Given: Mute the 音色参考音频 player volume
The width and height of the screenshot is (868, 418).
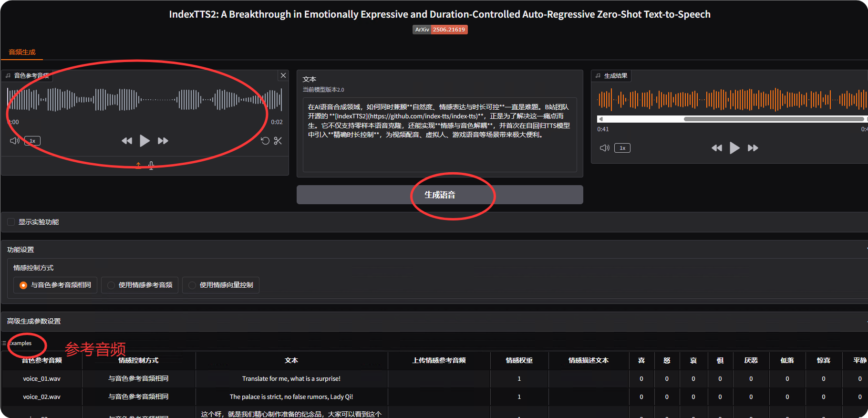Looking at the screenshot, I should pyautogui.click(x=15, y=141).
